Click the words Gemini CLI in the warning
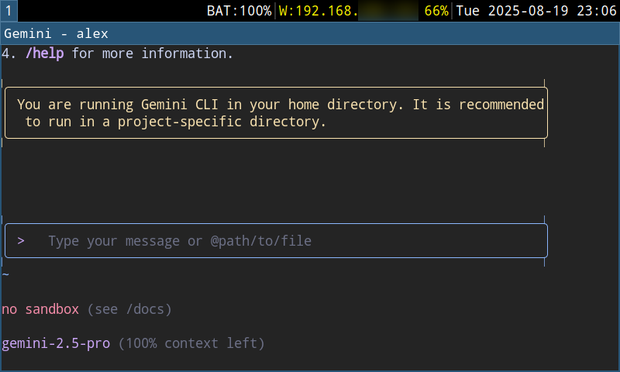This screenshot has height=372, width=620. point(180,104)
